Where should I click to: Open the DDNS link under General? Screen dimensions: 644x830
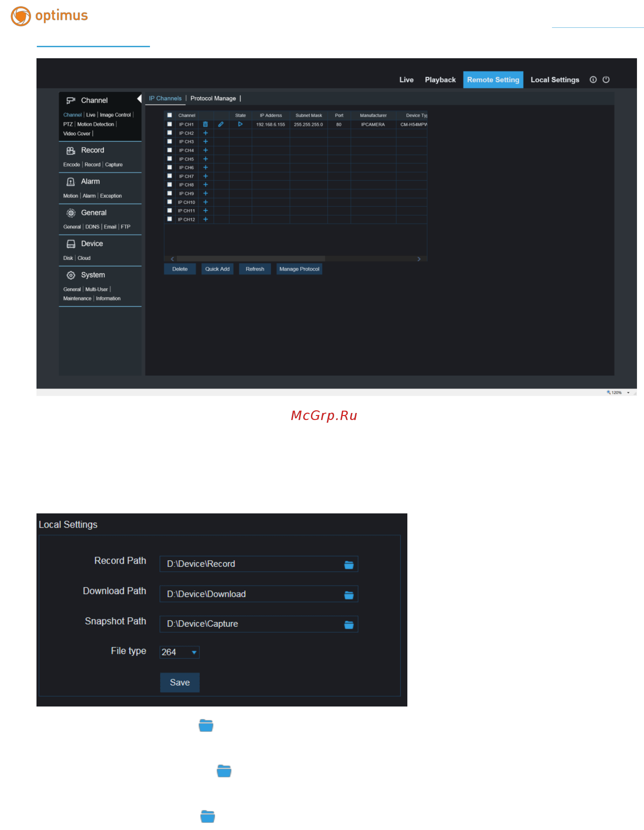point(92,227)
